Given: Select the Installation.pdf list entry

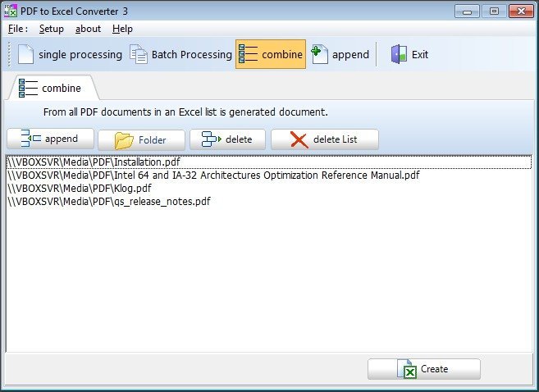Looking at the screenshot, I should [269, 162].
